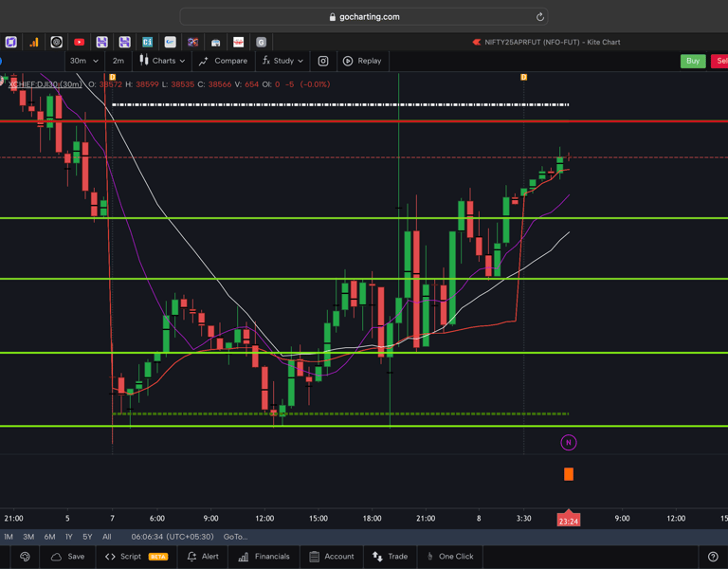The width and height of the screenshot is (728, 569).
Task: Expand the Study indicators dropdown
Action: [x=282, y=61]
